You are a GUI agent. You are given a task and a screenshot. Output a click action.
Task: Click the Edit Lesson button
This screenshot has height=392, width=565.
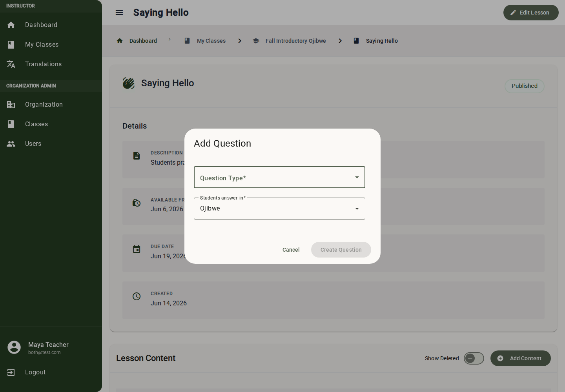[531, 13]
